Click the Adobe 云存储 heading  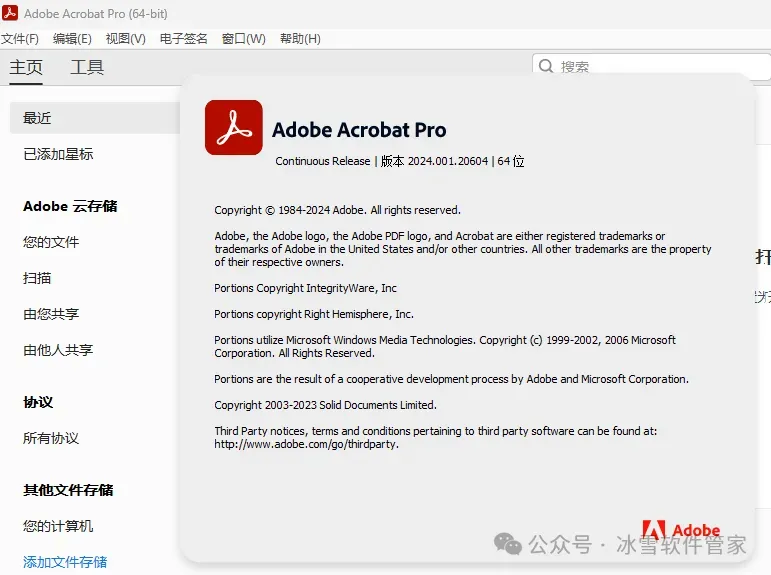(x=70, y=206)
